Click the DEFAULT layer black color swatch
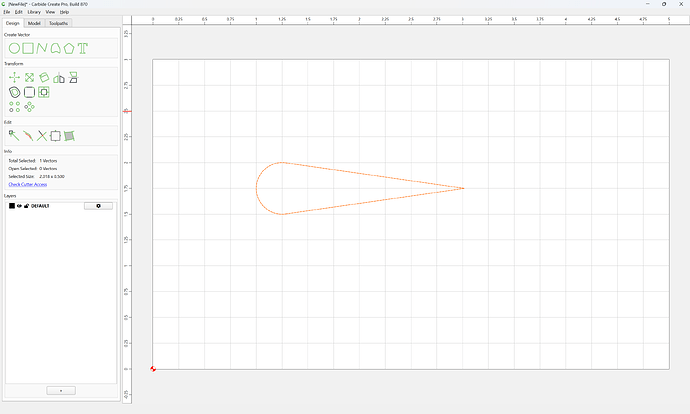690x414 pixels. click(x=12, y=206)
